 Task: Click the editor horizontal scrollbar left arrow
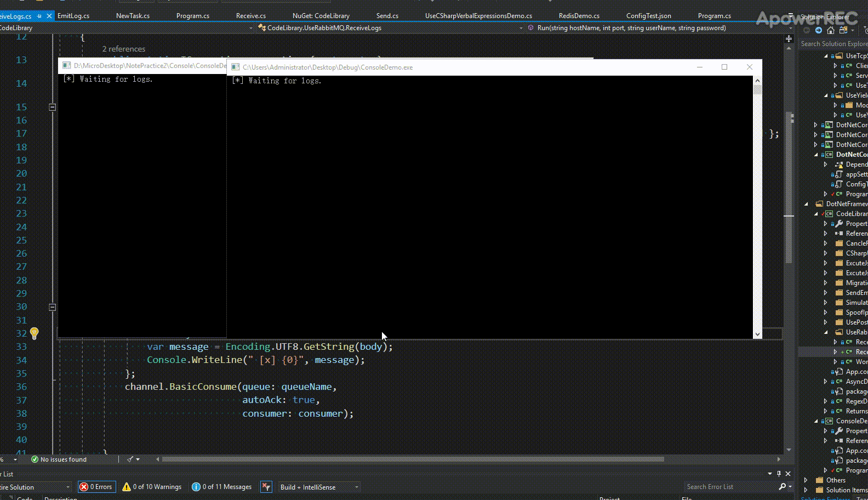(x=158, y=459)
